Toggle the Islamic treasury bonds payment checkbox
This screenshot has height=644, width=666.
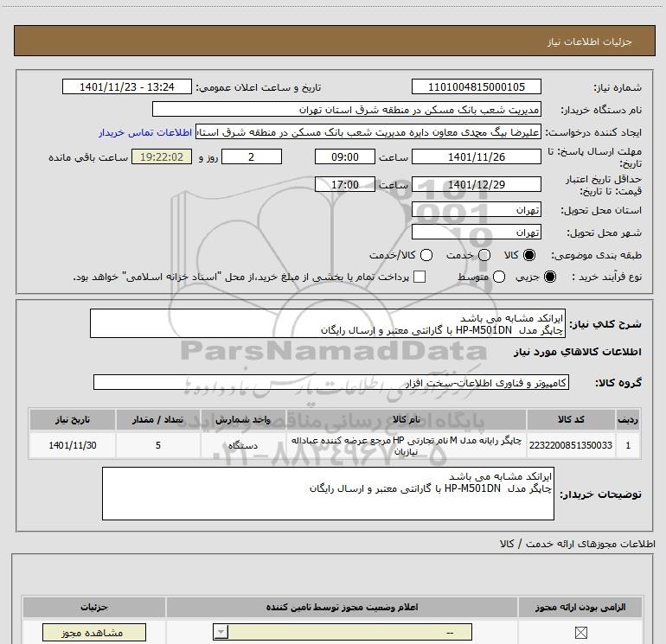[419, 277]
